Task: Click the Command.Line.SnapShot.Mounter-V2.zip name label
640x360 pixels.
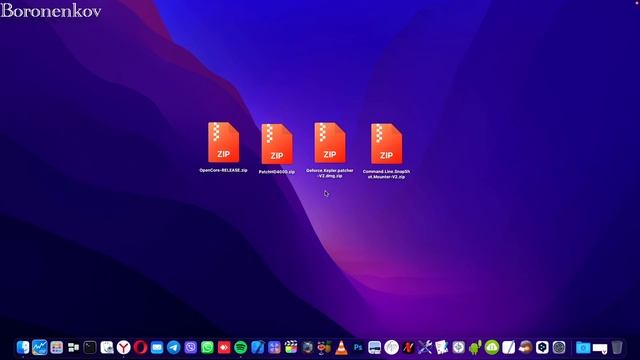Action: pyautogui.click(x=387, y=174)
